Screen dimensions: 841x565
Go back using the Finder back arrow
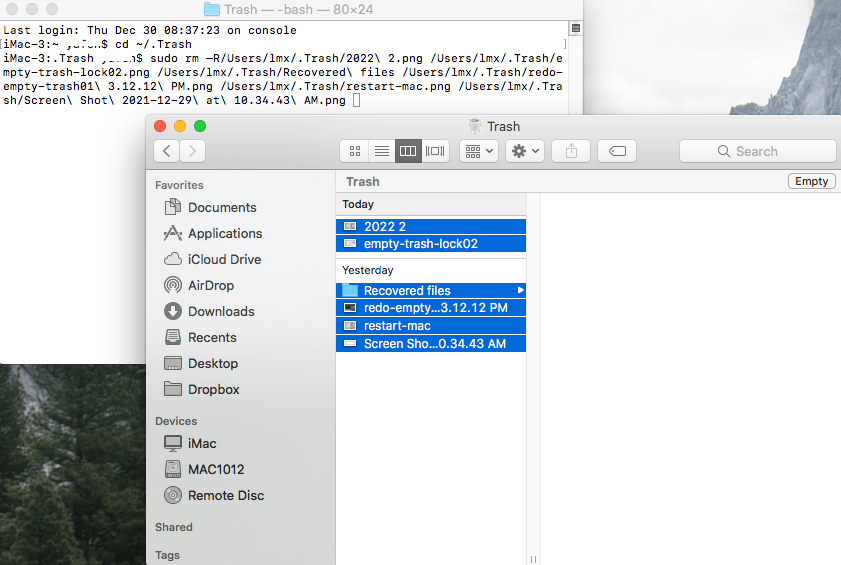pos(166,151)
